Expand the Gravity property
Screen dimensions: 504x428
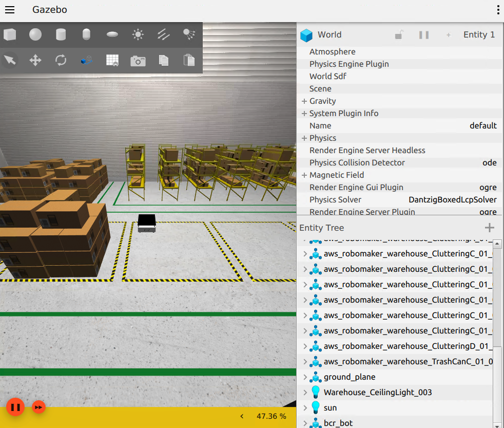click(x=304, y=101)
